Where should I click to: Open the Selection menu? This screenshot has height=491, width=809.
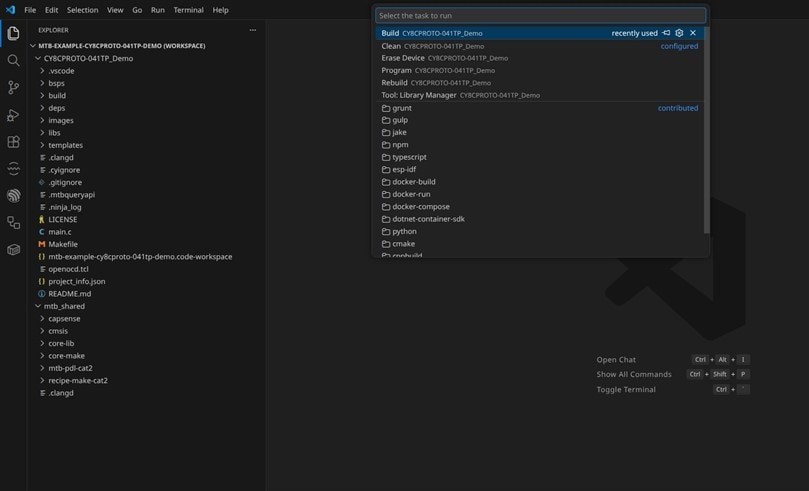pos(83,10)
